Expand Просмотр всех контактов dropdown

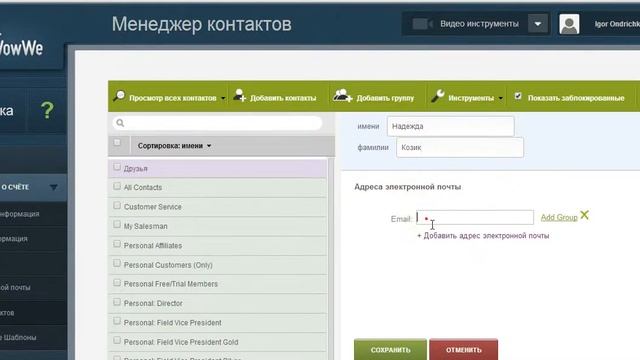point(223,98)
